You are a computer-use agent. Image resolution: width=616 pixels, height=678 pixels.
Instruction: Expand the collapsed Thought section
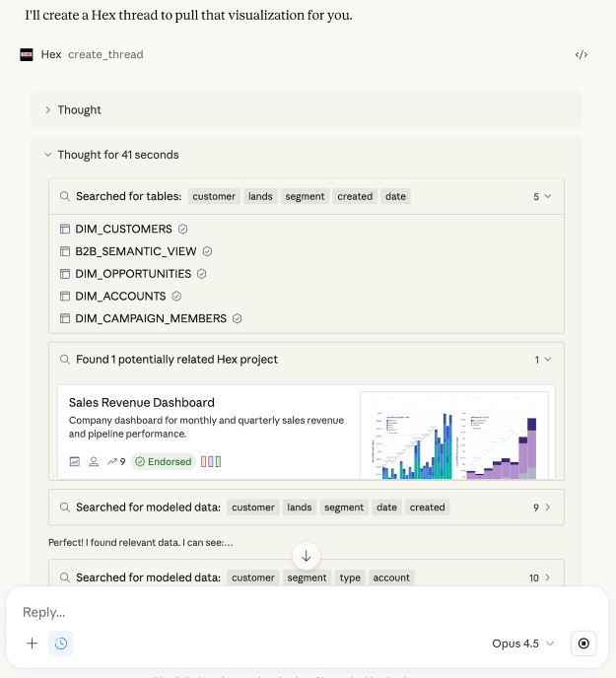coord(48,110)
